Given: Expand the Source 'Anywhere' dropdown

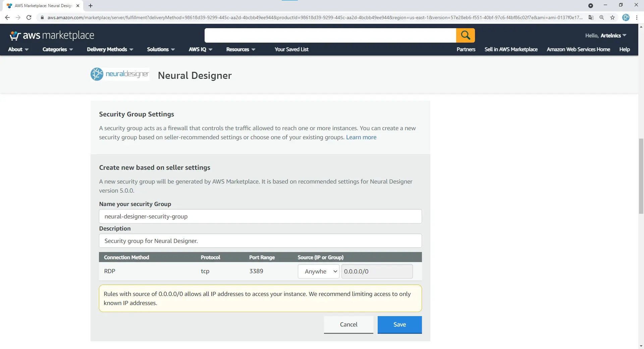Looking at the screenshot, I should [x=318, y=271].
